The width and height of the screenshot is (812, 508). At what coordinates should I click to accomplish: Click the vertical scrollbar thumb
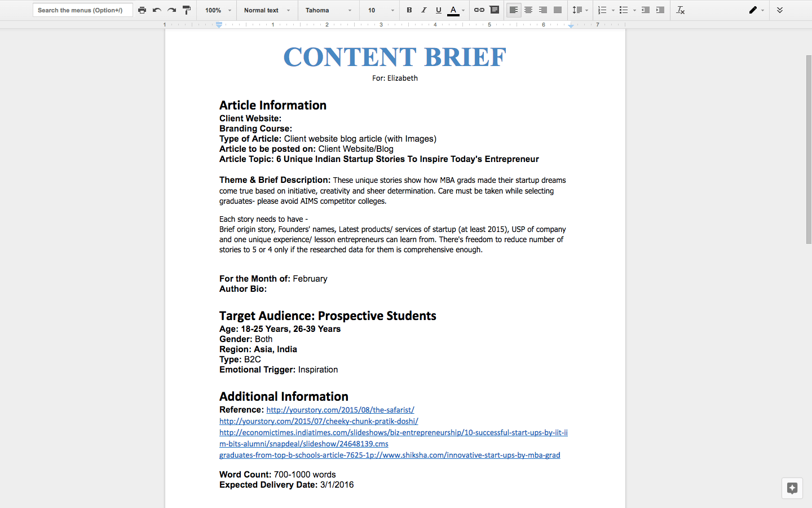point(809,150)
